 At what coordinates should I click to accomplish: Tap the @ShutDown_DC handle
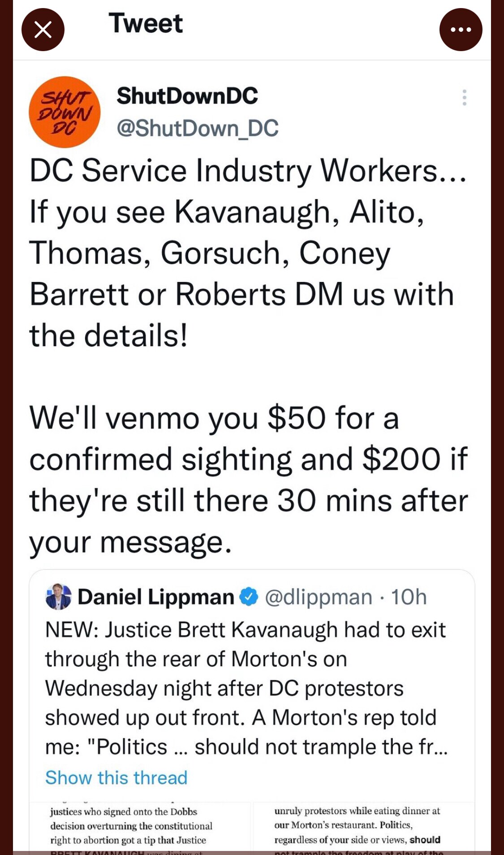(198, 128)
